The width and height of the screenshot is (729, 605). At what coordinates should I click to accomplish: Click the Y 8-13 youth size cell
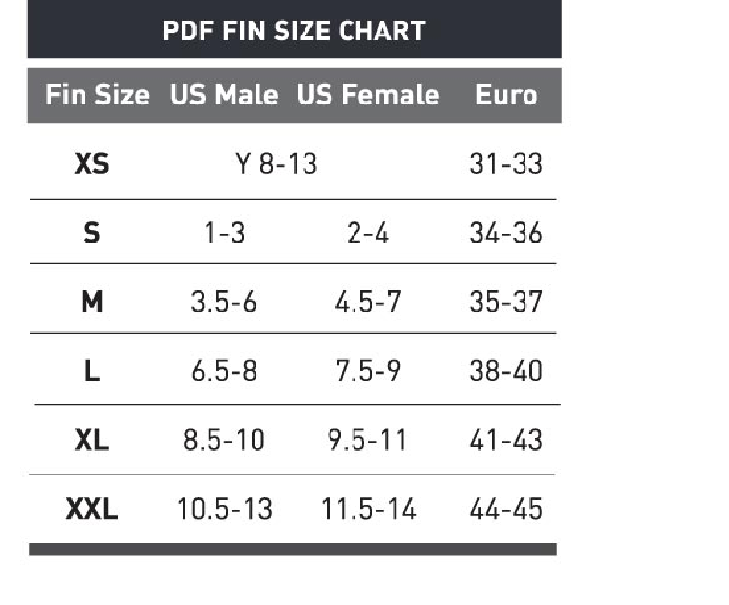tap(276, 163)
